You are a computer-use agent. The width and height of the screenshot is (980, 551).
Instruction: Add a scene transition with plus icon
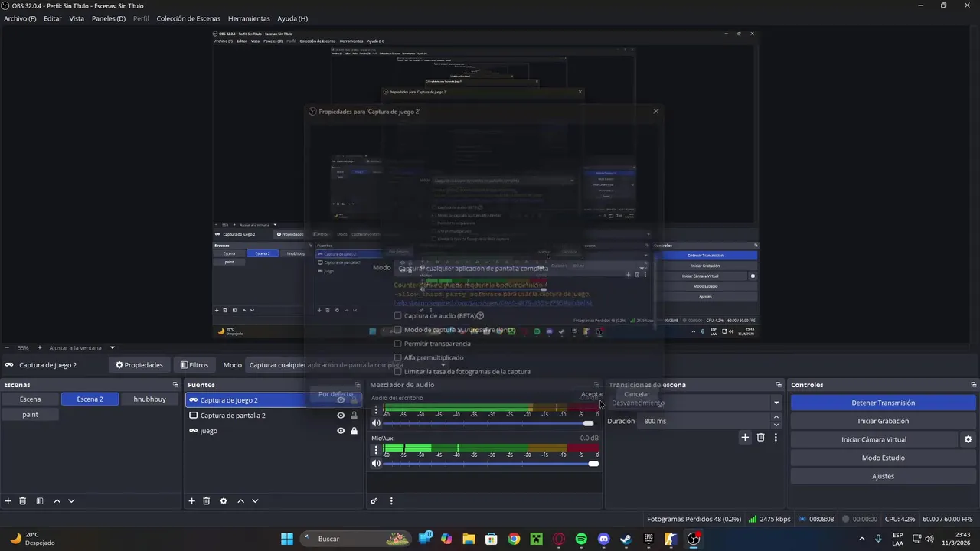tap(745, 437)
